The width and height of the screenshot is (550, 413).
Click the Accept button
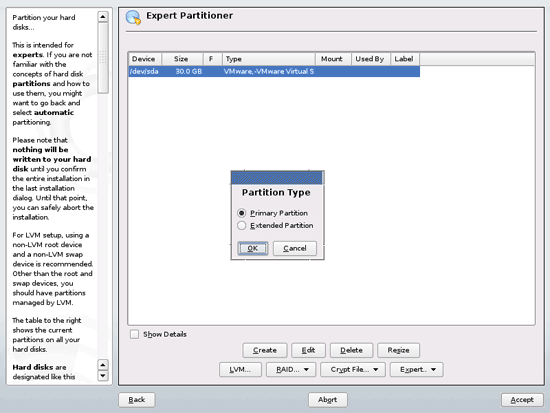coord(522,400)
